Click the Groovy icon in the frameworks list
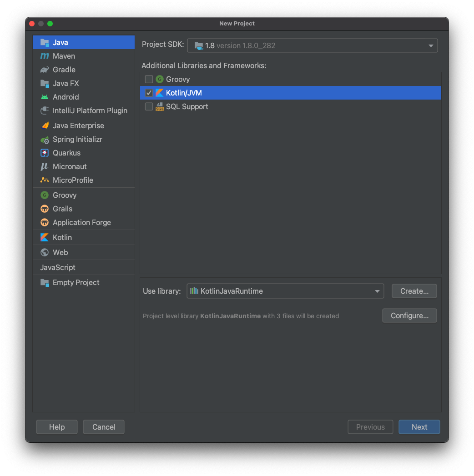474x476 pixels. point(159,79)
